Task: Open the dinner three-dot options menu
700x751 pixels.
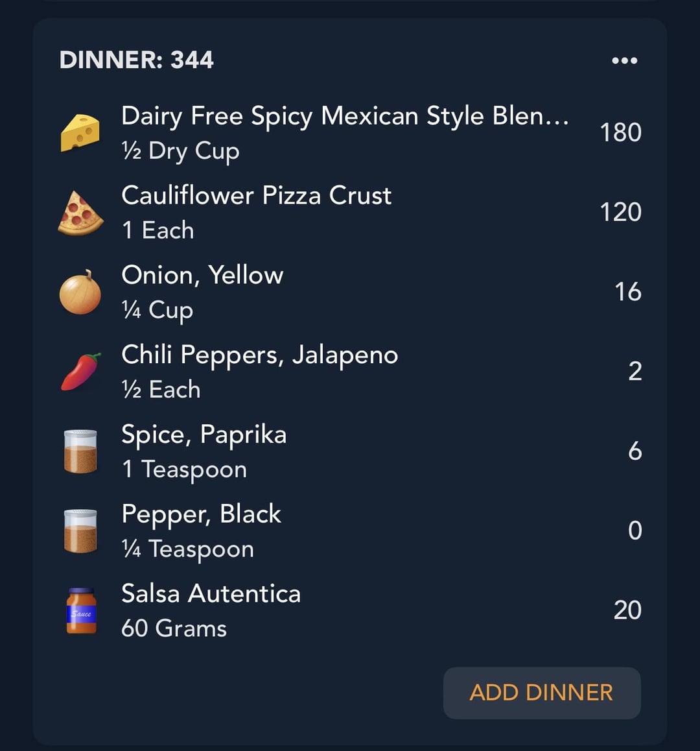Action: click(624, 61)
